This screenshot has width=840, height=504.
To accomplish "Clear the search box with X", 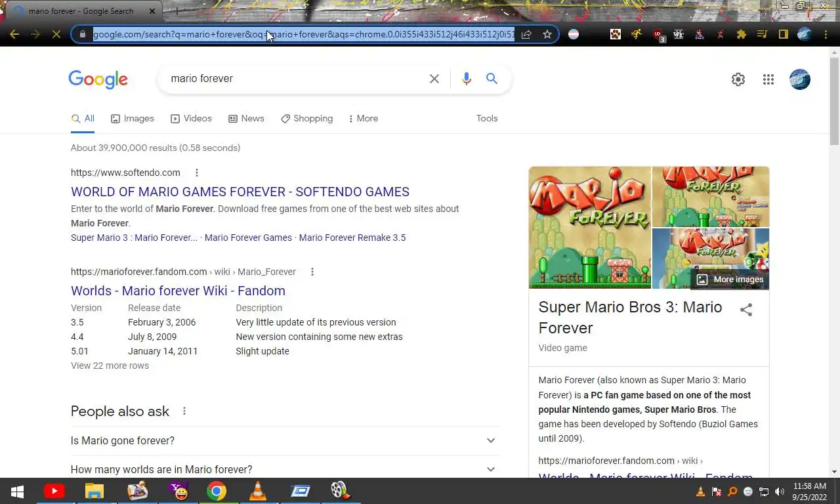I will [434, 79].
